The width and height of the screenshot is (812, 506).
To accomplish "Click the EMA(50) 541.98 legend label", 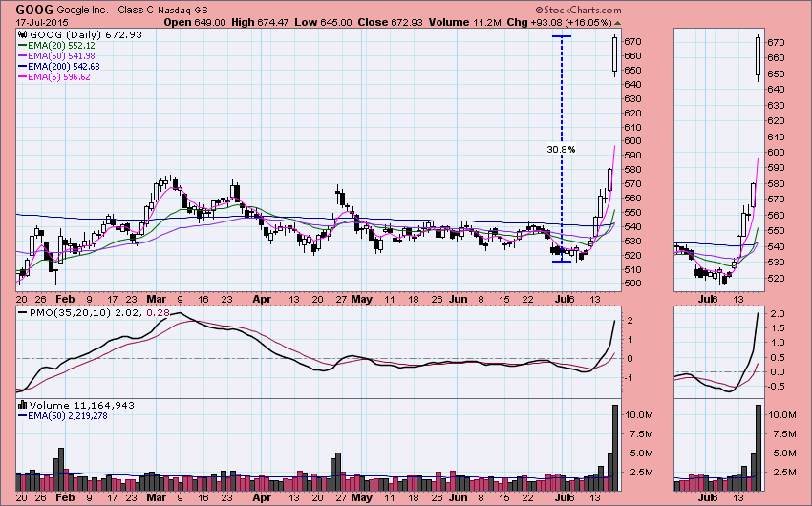I will click(65, 56).
